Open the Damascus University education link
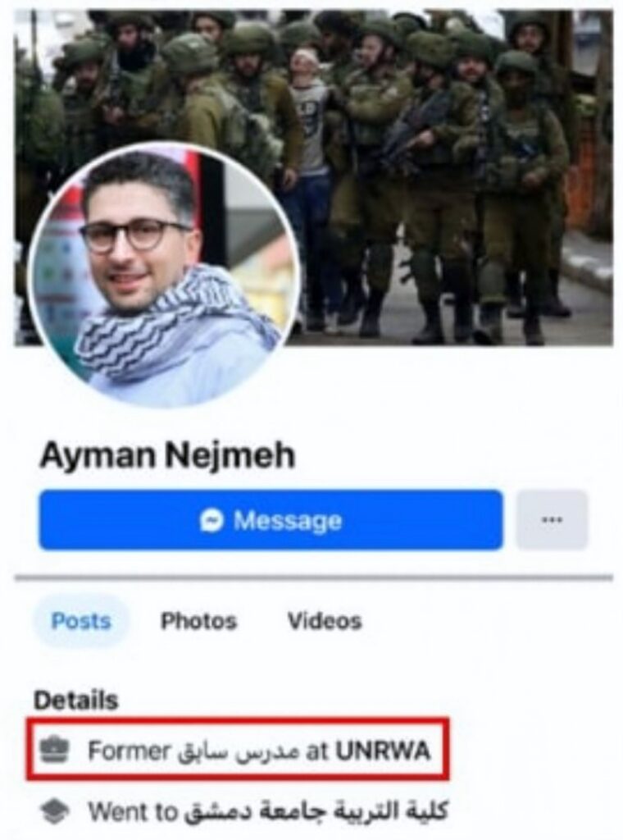 tap(316, 812)
